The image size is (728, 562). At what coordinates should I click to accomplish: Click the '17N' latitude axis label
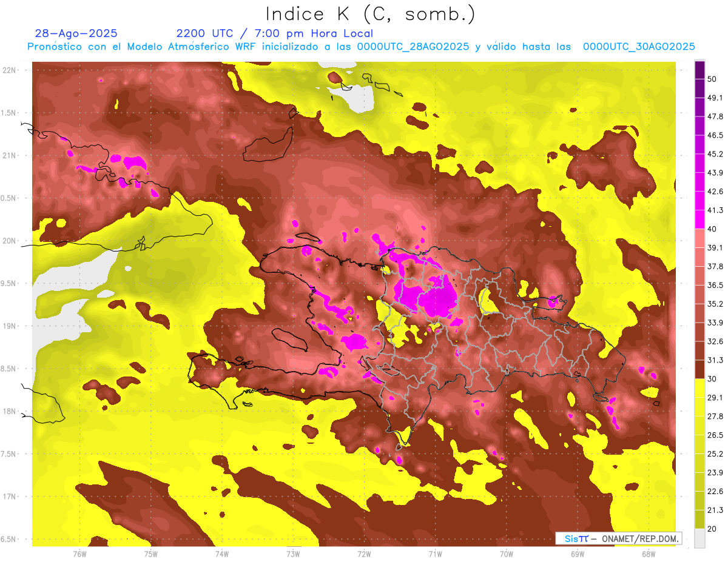click(8, 497)
